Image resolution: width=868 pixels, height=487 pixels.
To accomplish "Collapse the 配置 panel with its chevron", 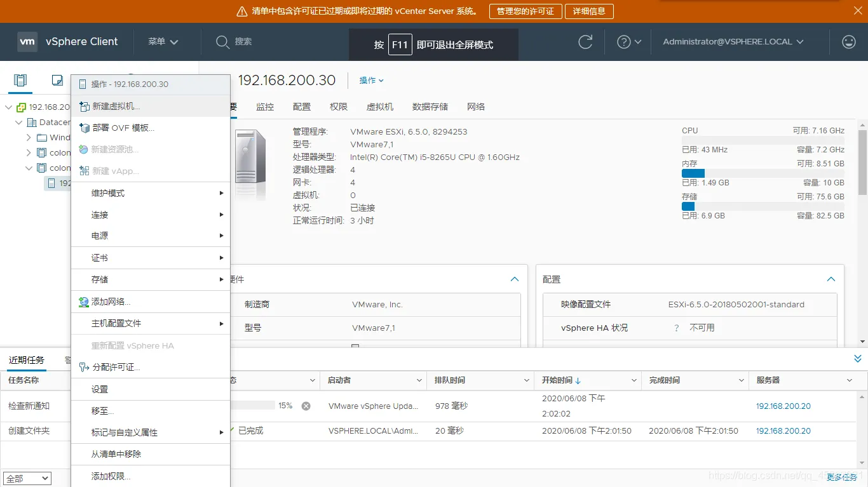I will pyautogui.click(x=831, y=279).
